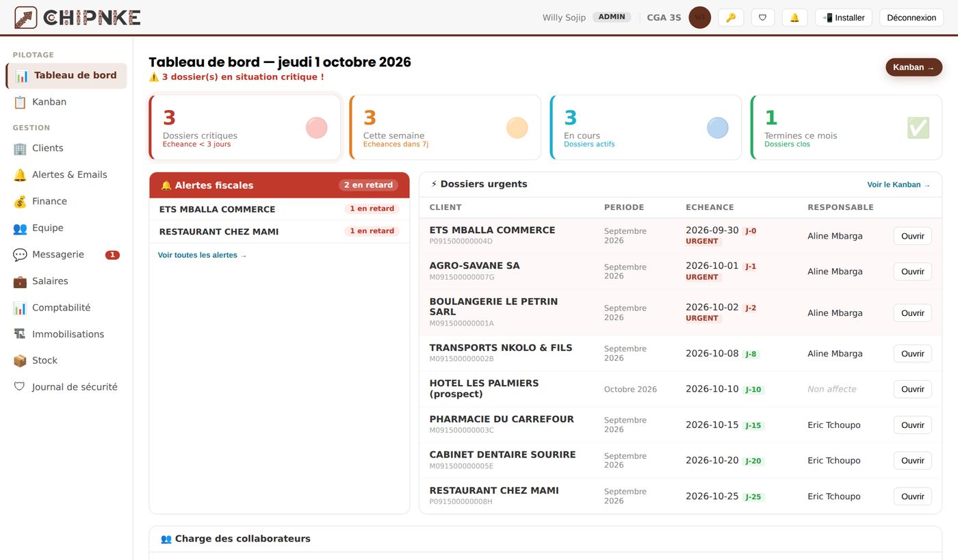Click the Kanban clipboard icon in sidebar

click(x=20, y=103)
